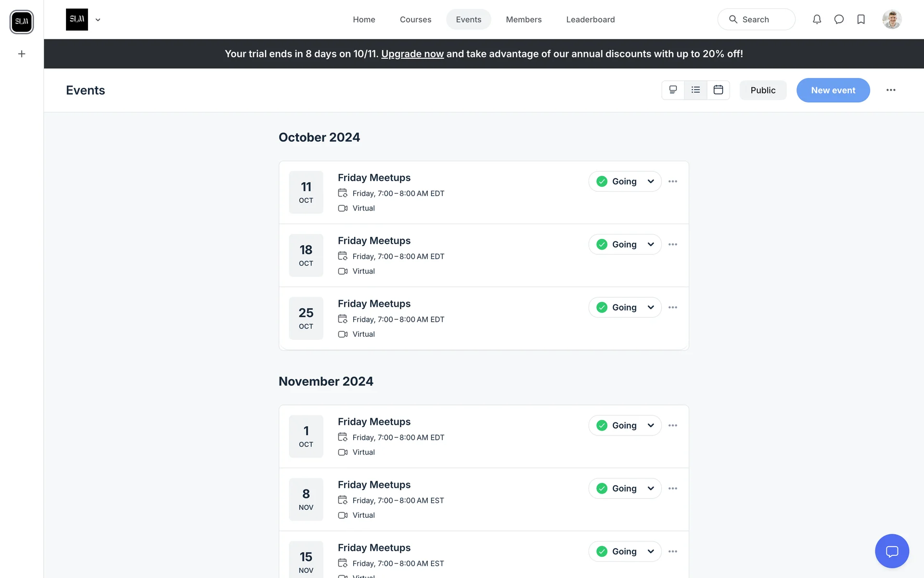Open the bookmarks icon in the header
Image resolution: width=924 pixels, height=578 pixels.
[x=861, y=19]
